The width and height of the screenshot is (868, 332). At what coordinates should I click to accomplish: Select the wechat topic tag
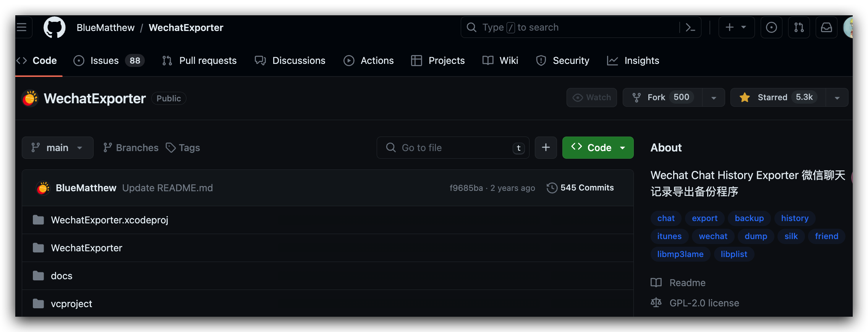pos(713,236)
